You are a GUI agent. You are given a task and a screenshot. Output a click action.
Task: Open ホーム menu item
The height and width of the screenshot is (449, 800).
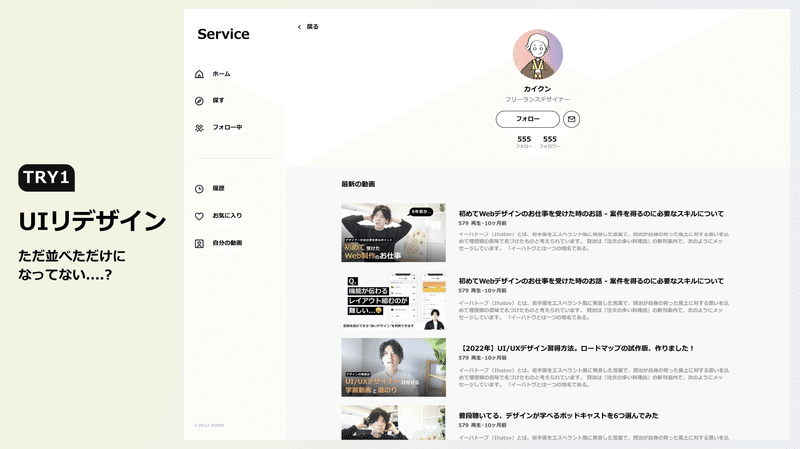tap(221, 74)
